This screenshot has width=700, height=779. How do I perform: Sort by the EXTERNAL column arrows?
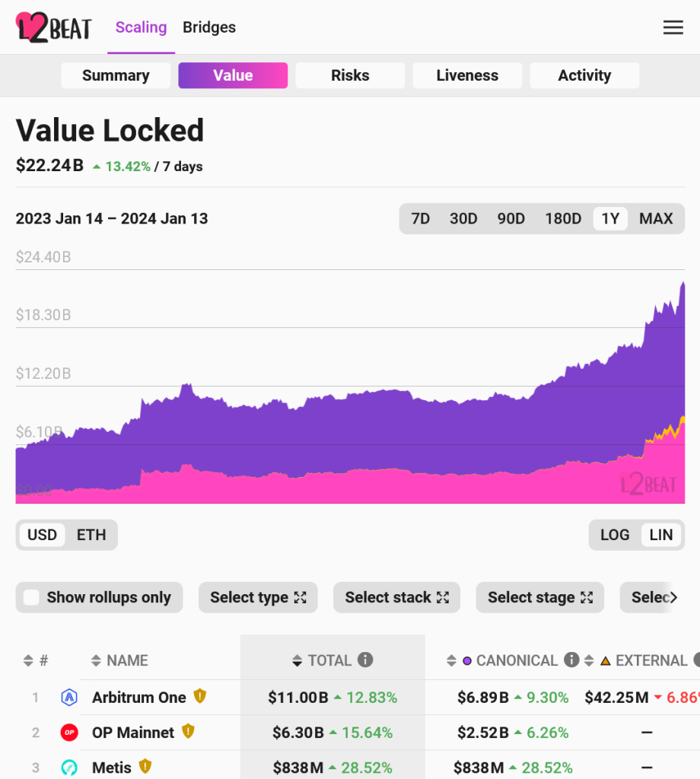[x=589, y=660]
